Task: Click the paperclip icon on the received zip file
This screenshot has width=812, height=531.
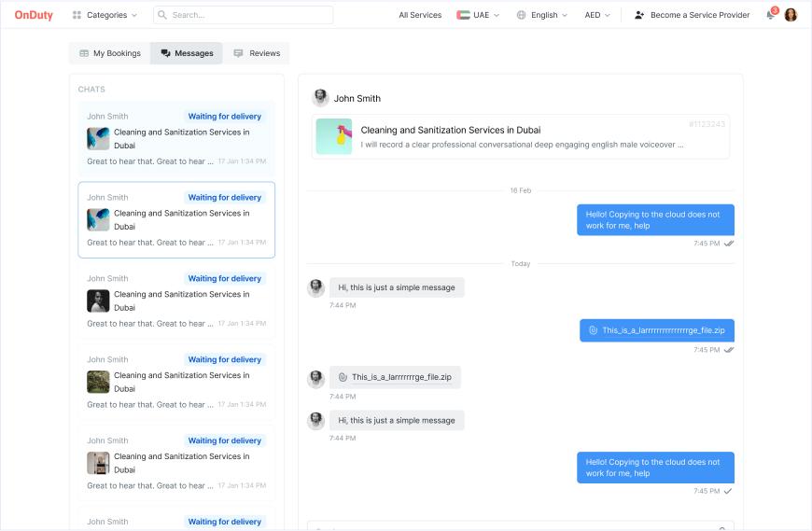Action: 343,377
